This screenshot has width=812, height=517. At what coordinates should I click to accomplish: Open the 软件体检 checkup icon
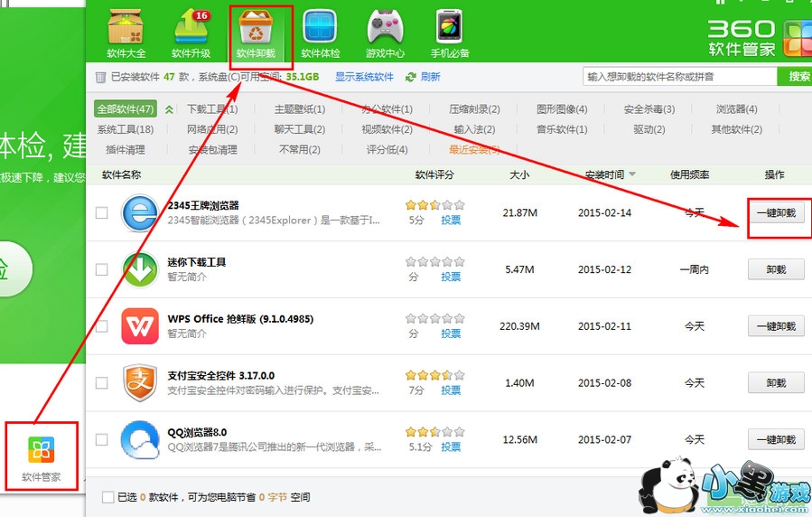[320, 33]
